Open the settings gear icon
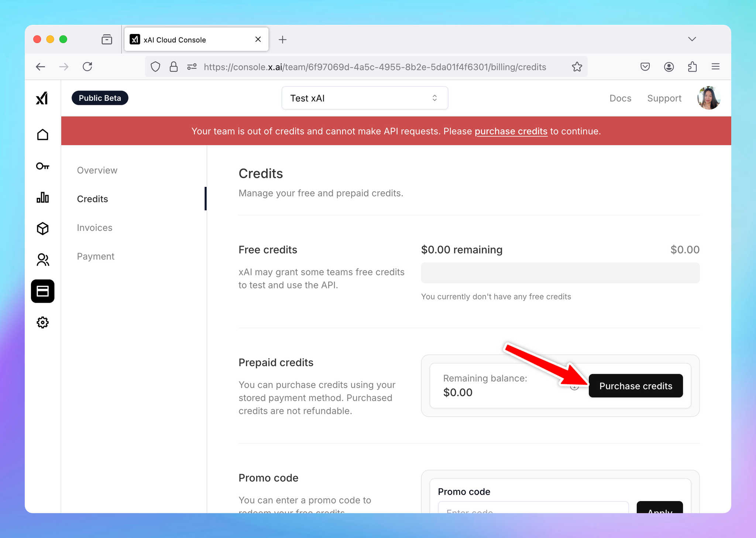 click(42, 322)
